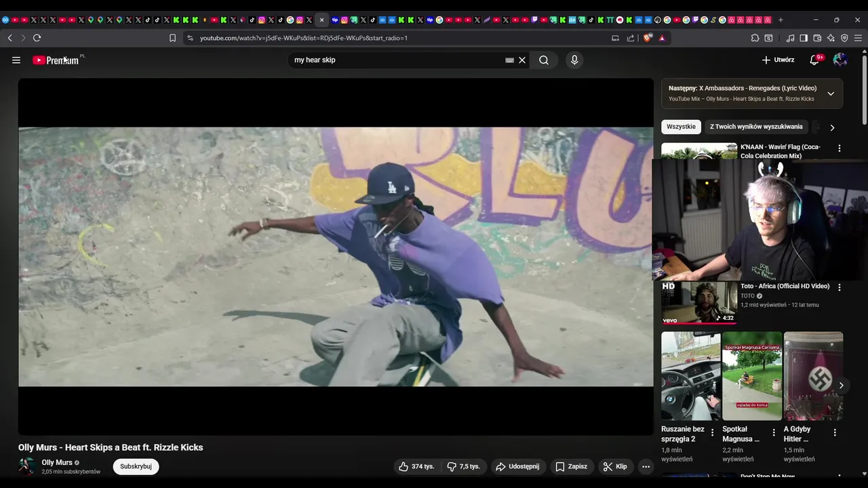This screenshot has height=488, width=868.
Task: Open Toto - Africa video thumbnail
Action: click(699, 302)
